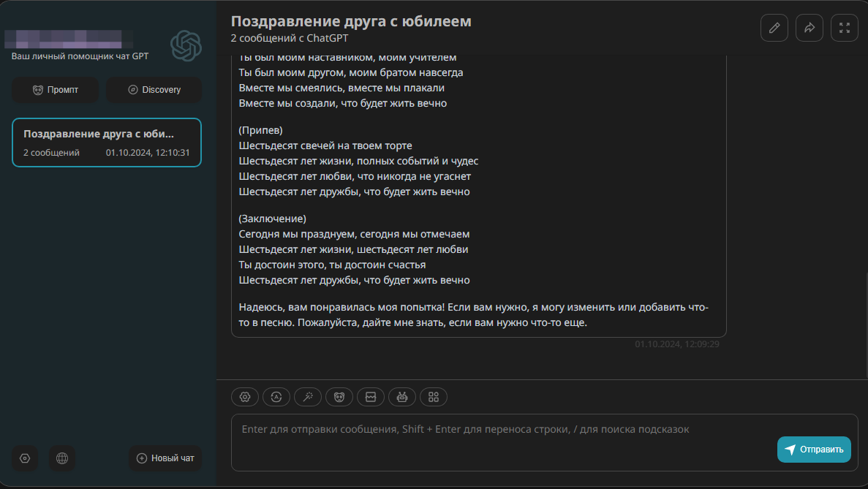The width and height of the screenshot is (868, 489).
Task: Rename the chat using the pencil icon
Action: coord(774,27)
